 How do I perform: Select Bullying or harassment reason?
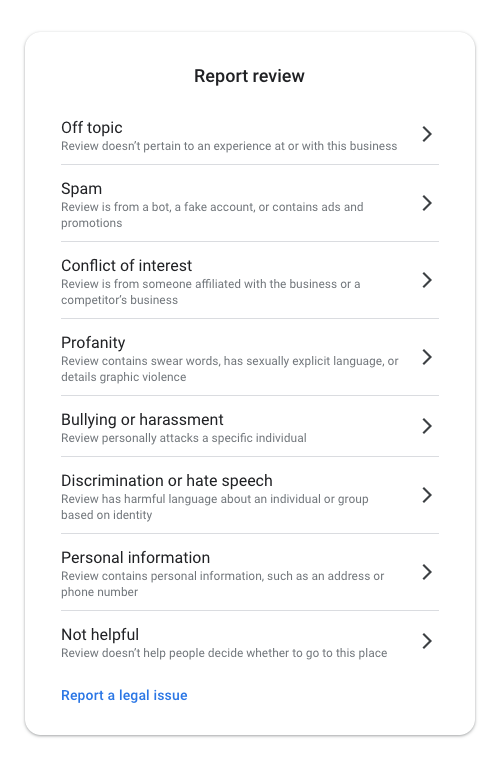tap(250, 427)
